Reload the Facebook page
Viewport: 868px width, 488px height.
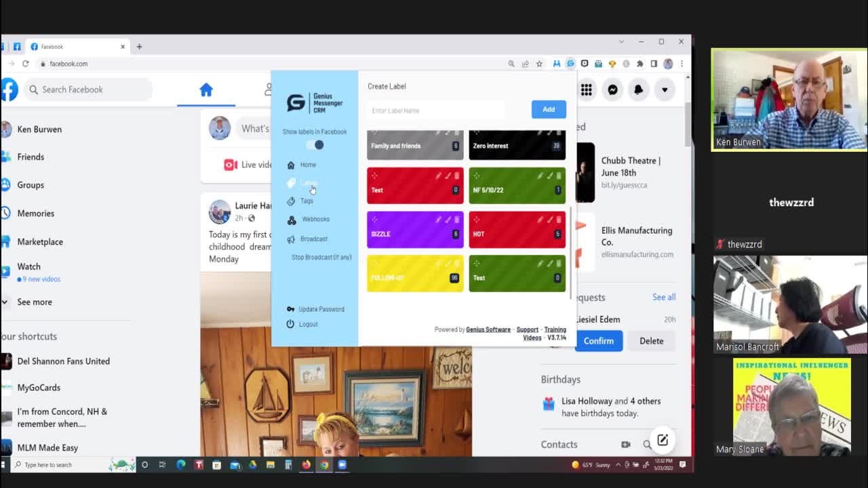pos(26,64)
